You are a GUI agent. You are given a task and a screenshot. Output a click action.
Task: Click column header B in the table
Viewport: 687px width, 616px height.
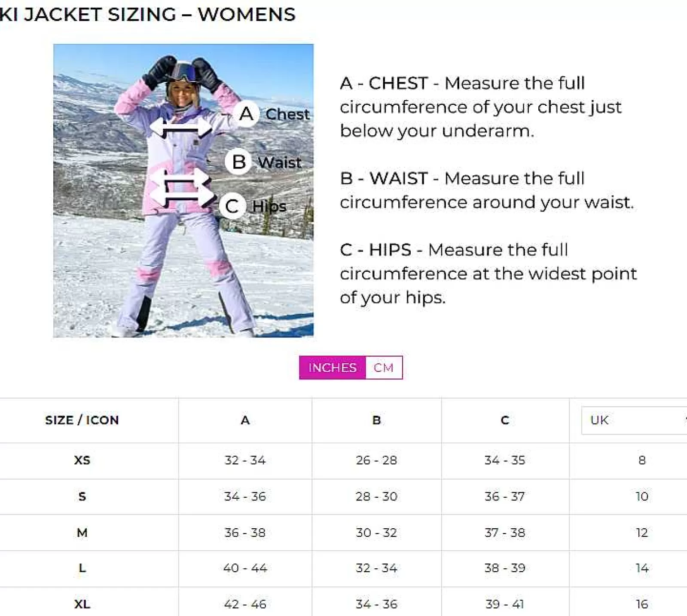point(377,420)
